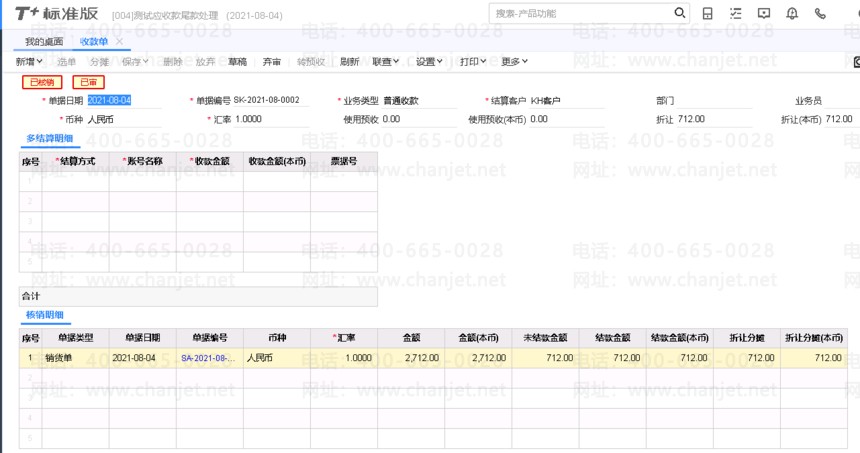
Task: Open the message chat icon
Action: (x=764, y=14)
